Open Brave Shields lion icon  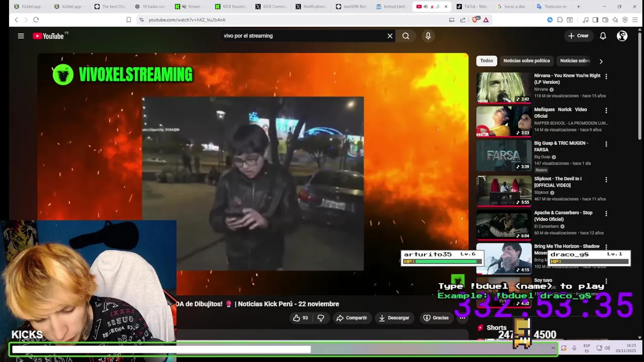point(475,20)
